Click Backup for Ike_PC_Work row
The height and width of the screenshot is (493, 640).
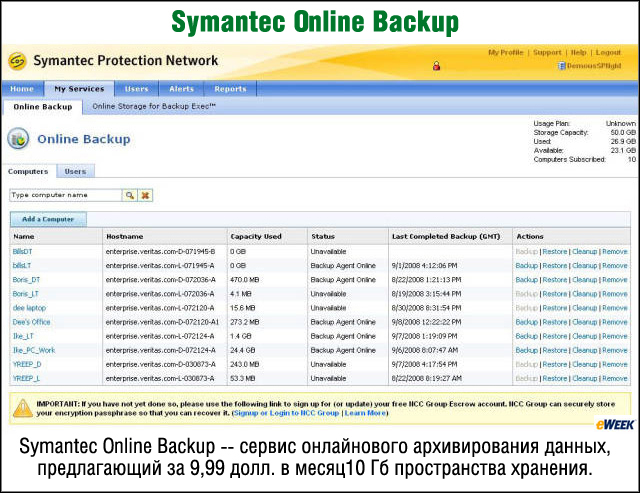[527, 350]
